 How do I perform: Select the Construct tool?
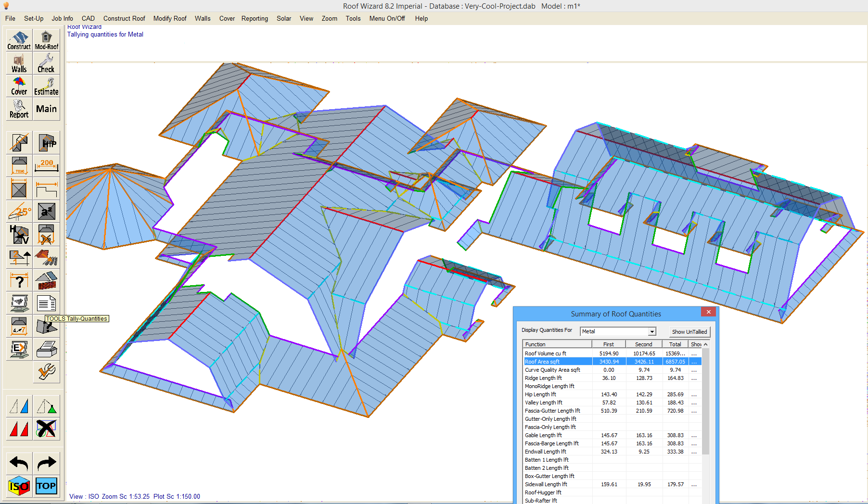18,39
